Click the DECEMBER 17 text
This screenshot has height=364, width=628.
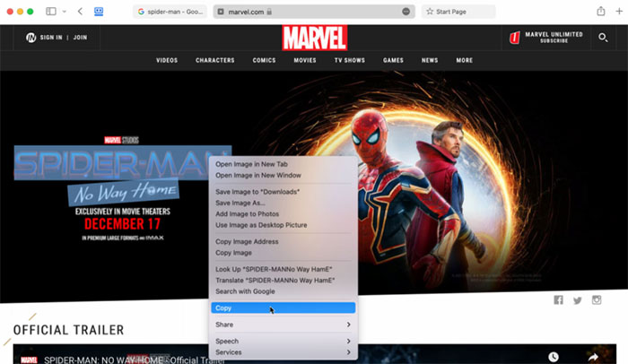122,224
